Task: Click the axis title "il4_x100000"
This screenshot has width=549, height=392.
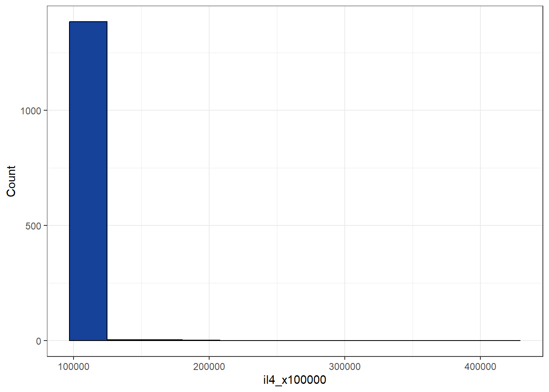Action: tap(295, 380)
